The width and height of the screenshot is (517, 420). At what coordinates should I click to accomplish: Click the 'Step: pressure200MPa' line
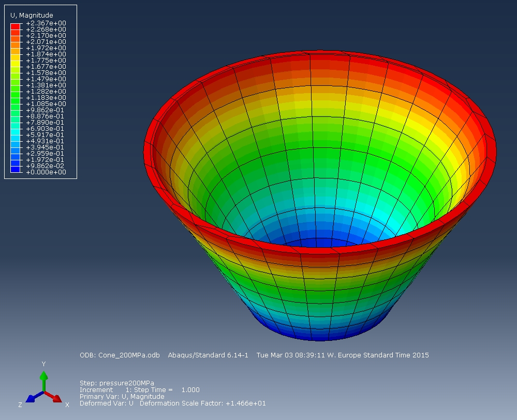point(117,383)
